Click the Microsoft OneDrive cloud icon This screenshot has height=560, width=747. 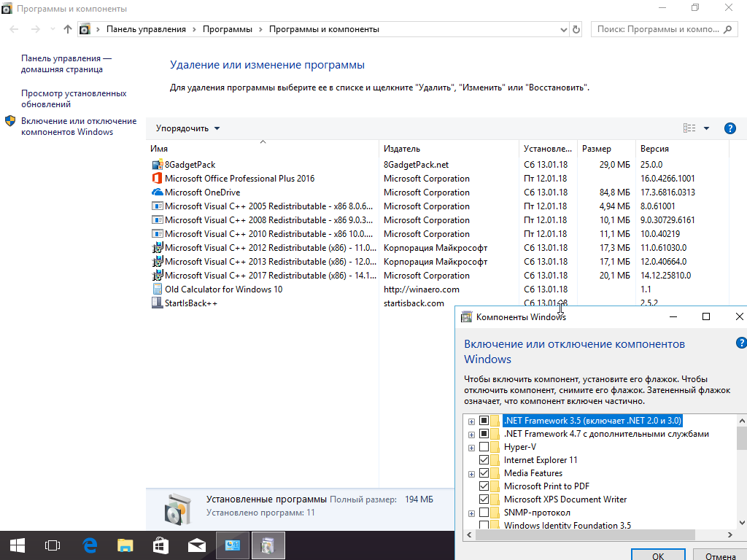pyautogui.click(x=157, y=192)
